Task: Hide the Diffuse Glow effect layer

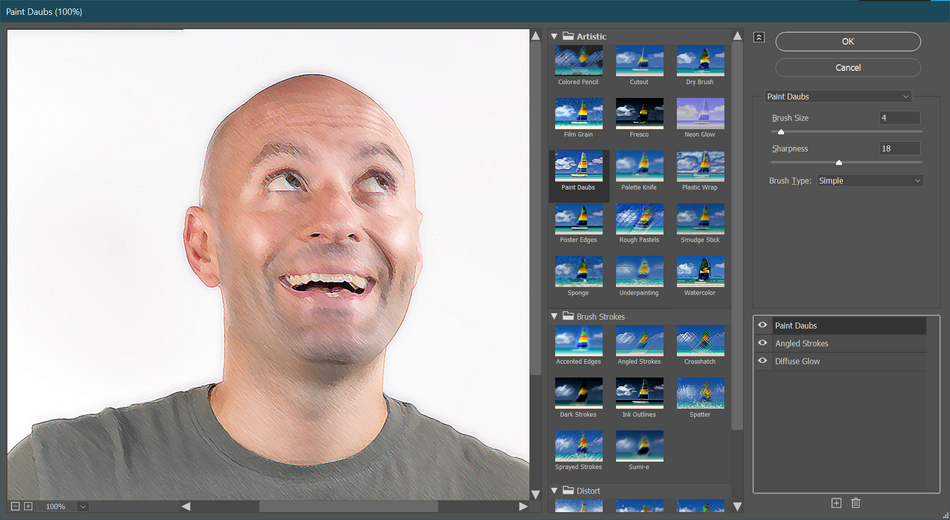Action: tap(763, 361)
